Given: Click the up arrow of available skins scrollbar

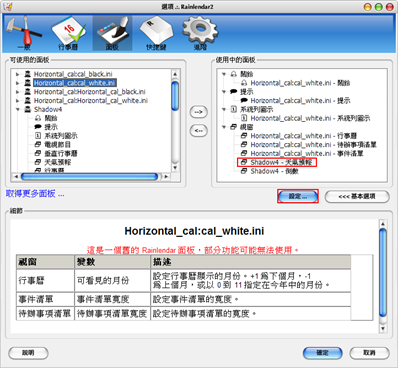Looking at the screenshot, I should click(175, 74).
